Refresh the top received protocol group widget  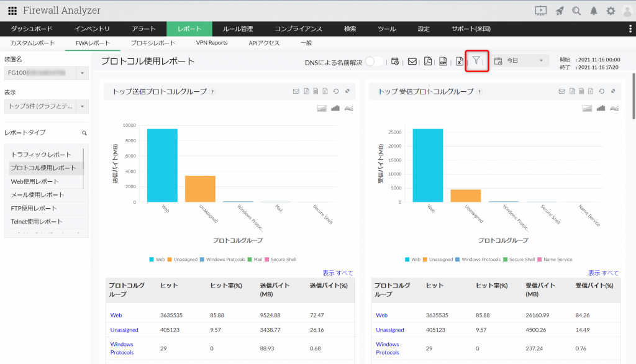pyautogui.click(x=602, y=91)
